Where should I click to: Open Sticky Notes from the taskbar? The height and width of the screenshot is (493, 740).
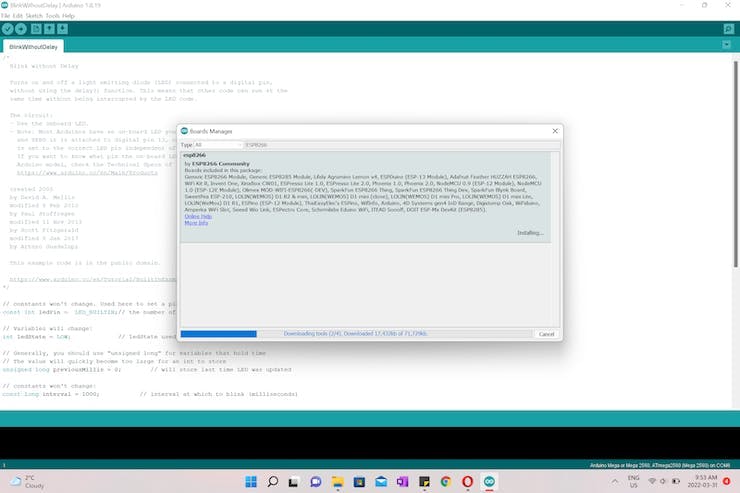(x=424, y=482)
